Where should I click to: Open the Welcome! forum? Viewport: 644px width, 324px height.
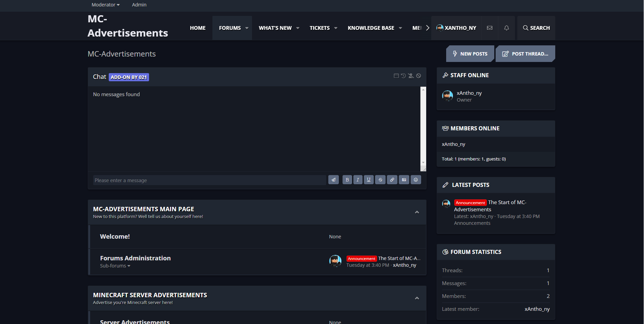coord(115,237)
